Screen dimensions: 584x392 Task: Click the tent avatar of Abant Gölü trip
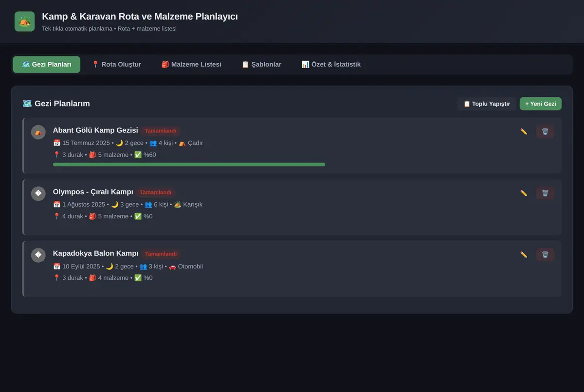pos(38,132)
